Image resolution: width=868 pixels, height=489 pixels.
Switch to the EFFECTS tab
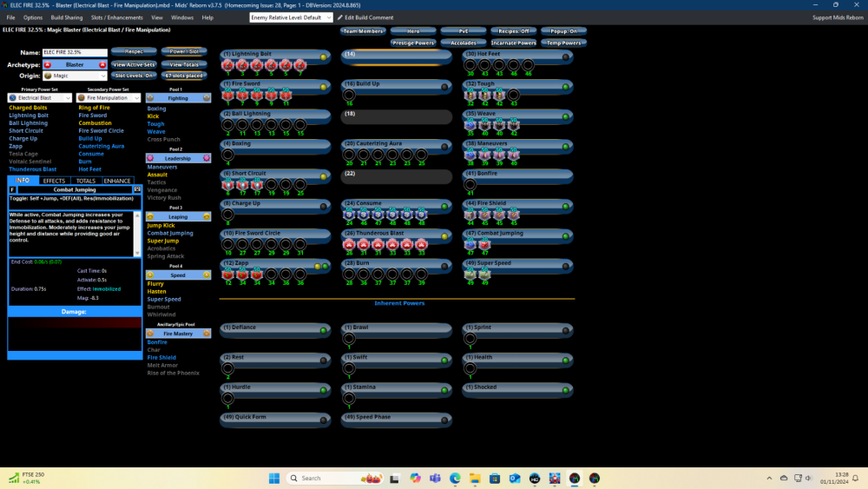click(x=54, y=181)
